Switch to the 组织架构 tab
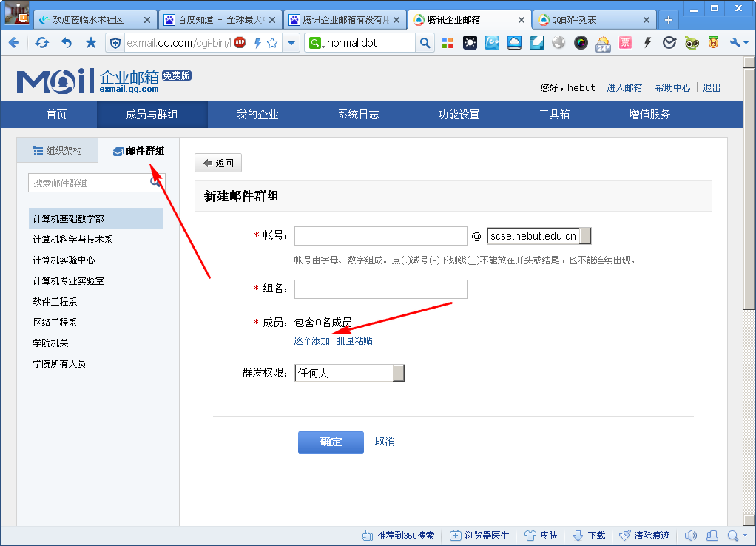756x546 pixels. click(x=57, y=151)
